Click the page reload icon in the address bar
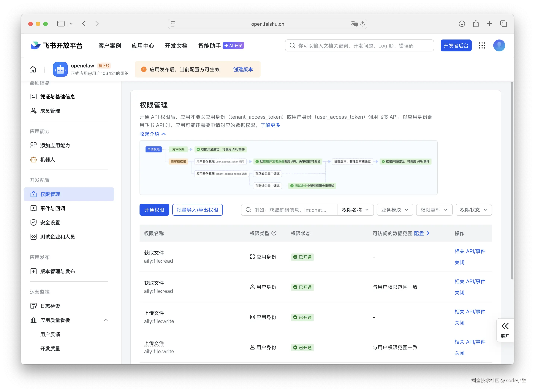This screenshot has width=535, height=392. click(362, 24)
